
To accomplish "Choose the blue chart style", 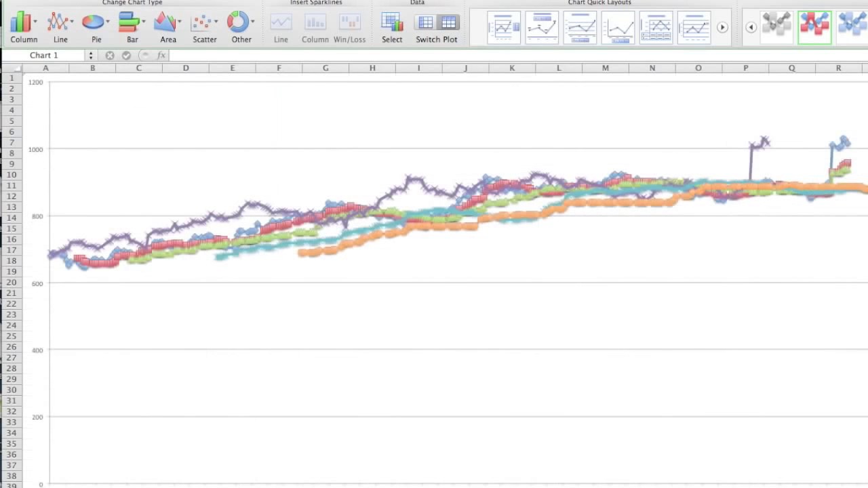I will [x=852, y=26].
